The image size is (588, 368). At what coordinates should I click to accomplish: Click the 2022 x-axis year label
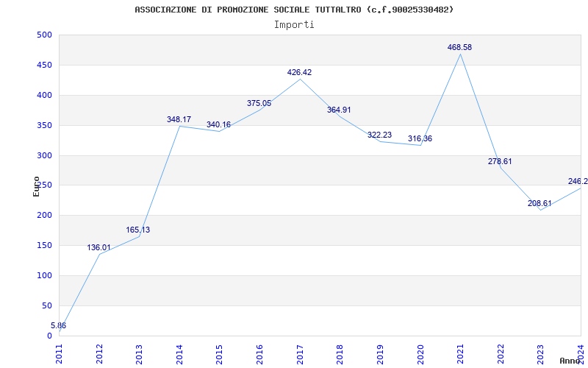[x=501, y=355]
